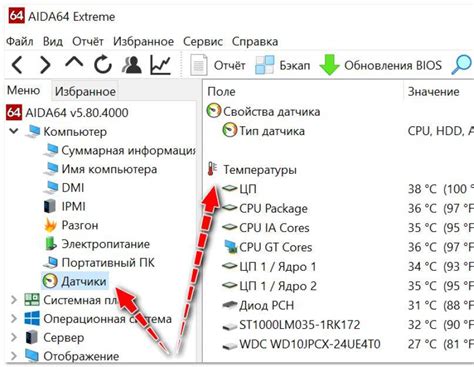This screenshot has width=474, height=367.
Task: Collapse the Компьютер tree node
Action: [x=14, y=131]
